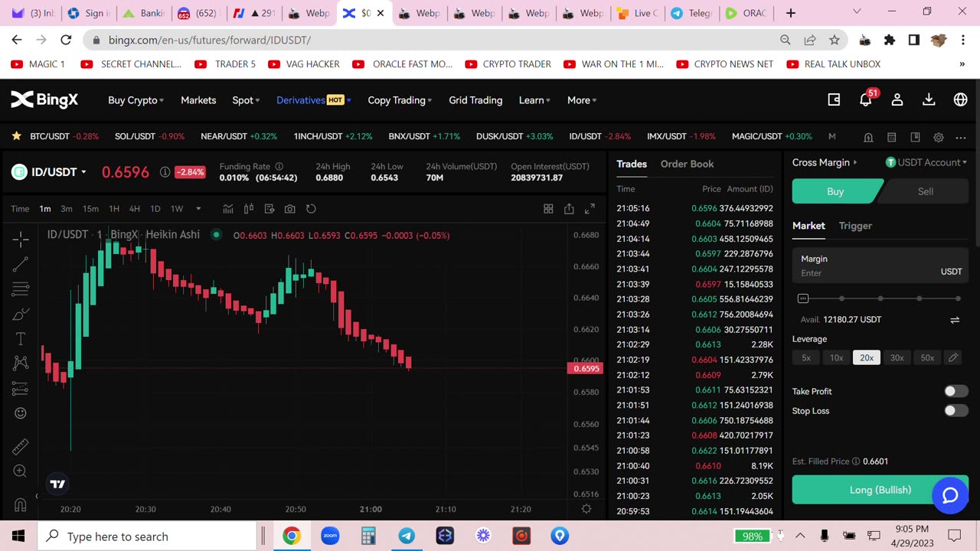Open the More menu dropdown
Screen dimensions: 980x551
pos(582,100)
